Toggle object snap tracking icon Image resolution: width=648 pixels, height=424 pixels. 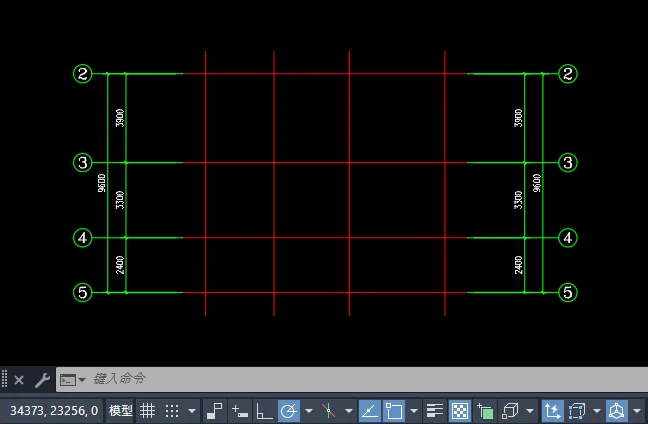(368, 410)
